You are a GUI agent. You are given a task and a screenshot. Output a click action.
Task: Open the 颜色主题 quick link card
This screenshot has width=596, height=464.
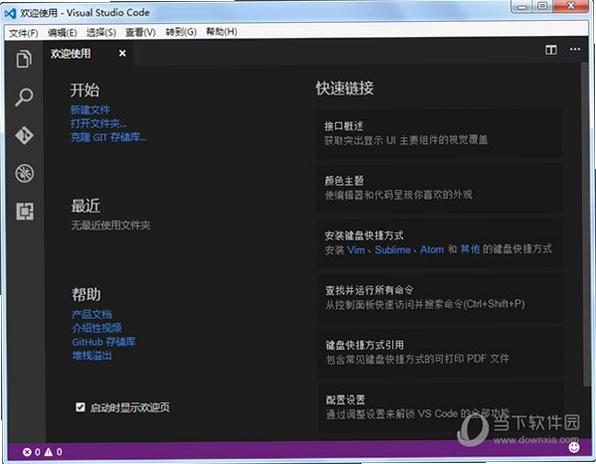[439, 188]
